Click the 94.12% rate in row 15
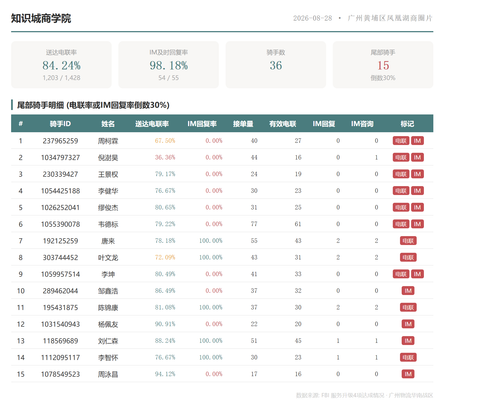Screen dimensions: 500x410 pyautogui.click(x=165, y=374)
